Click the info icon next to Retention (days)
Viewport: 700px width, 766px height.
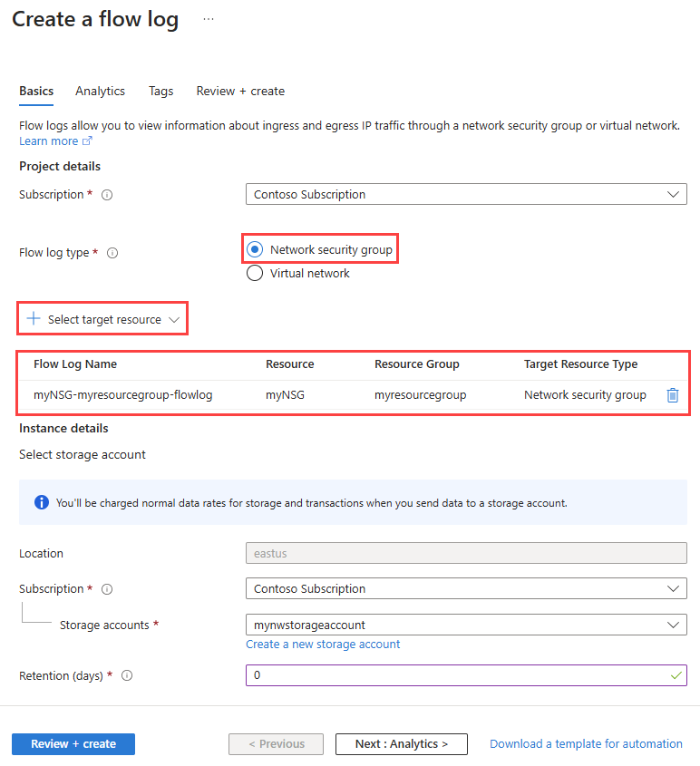(x=126, y=675)
